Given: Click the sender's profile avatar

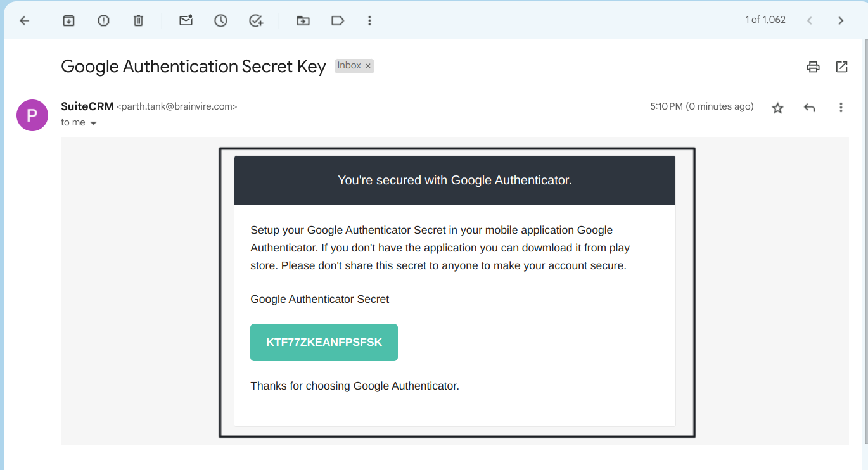Looking at the screenshot, I should pyautogui.click(x=32, y=115).
